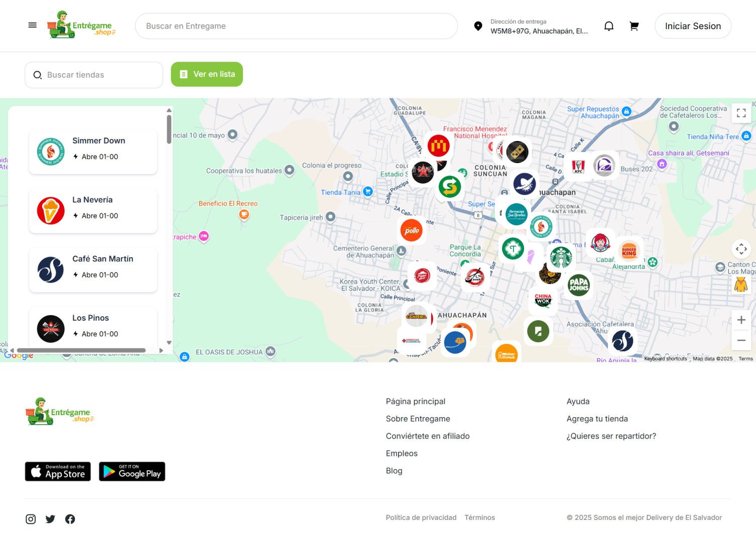Viewport: 756px width, 542px height.
Task: Select the China Wok map marker
Action: point(543,300)
